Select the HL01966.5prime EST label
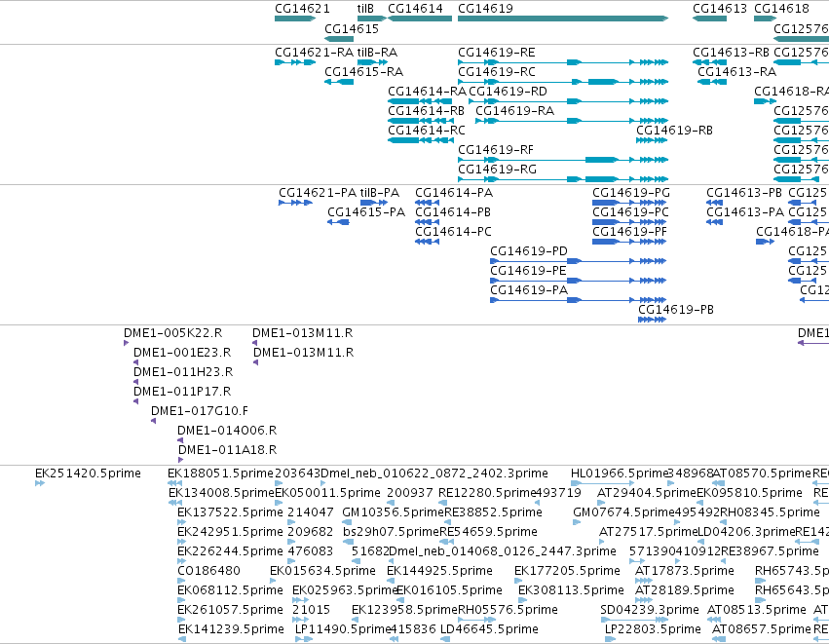The height and width of the screenshot is (644, 829). pyautogui.click(x=621, y=474)
